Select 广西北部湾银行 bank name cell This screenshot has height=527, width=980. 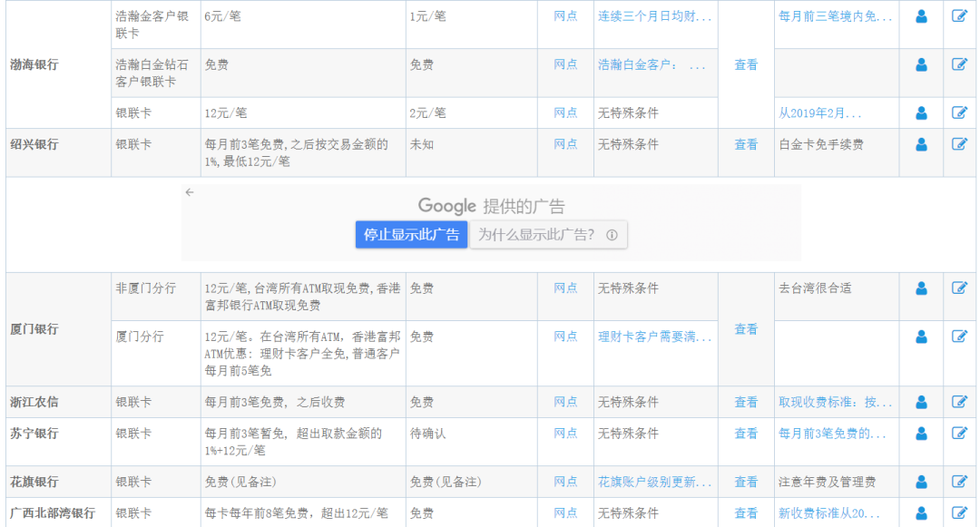[x=59, y=512]
